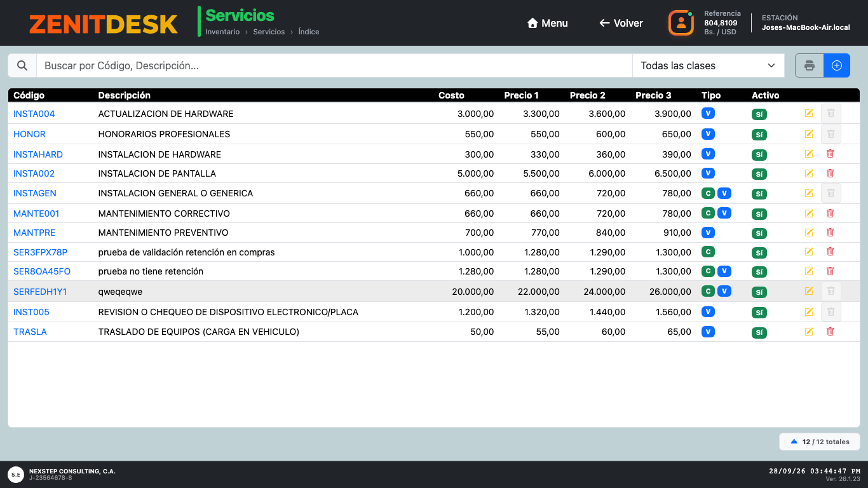
Task: Click the reference rate 804,8109
Action: click(721, 23)
